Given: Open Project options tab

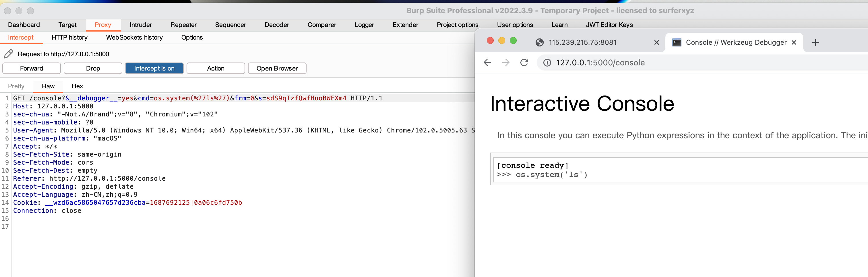Looking at the screenshot, I should pyautogui.click(x=458, y=25).
